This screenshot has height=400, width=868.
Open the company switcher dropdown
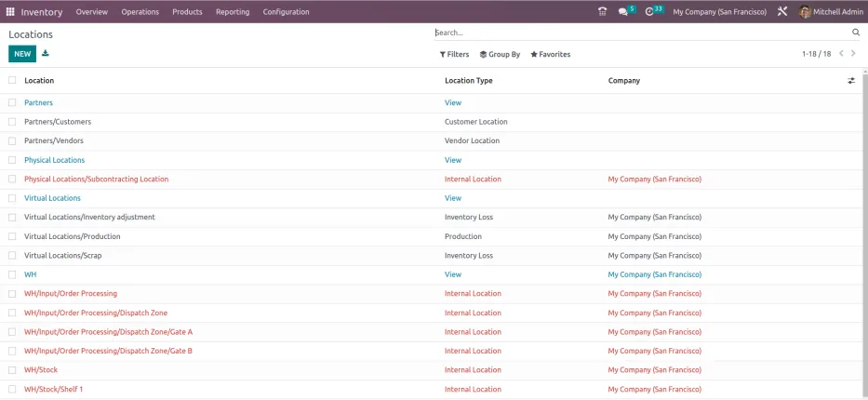coord(720,11)
